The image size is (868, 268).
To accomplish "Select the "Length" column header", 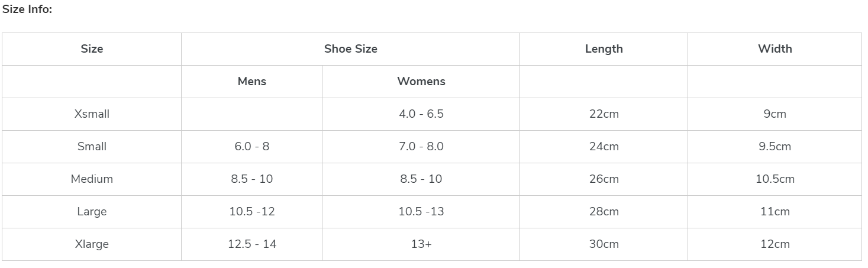I will tap(604, 49).
